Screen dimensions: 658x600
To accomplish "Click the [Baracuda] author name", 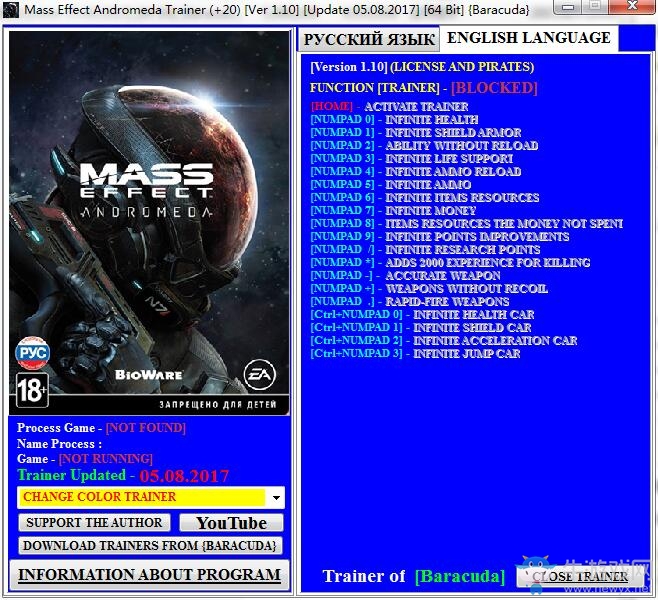I will click(x=460, y=577).
